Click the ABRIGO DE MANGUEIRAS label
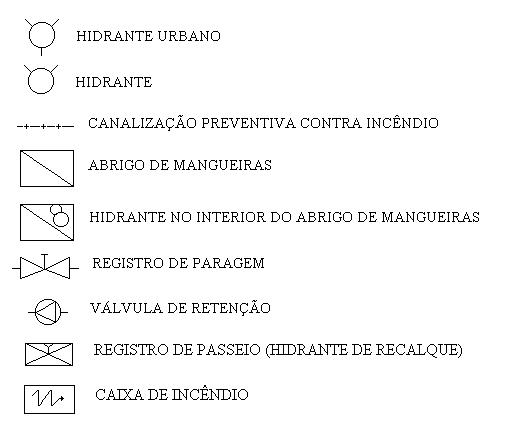This screenshot has width=523, height=433. (180, 165)
